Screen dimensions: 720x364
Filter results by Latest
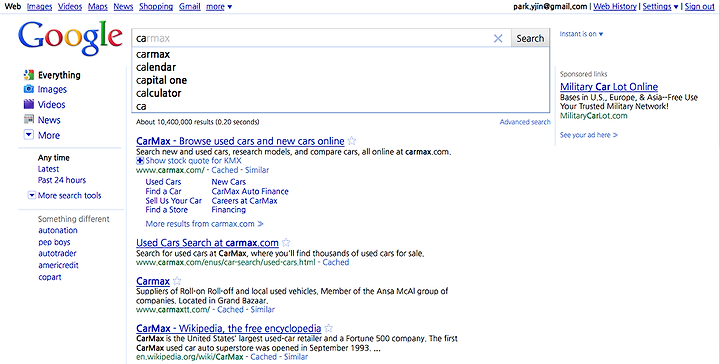(48, 169)
